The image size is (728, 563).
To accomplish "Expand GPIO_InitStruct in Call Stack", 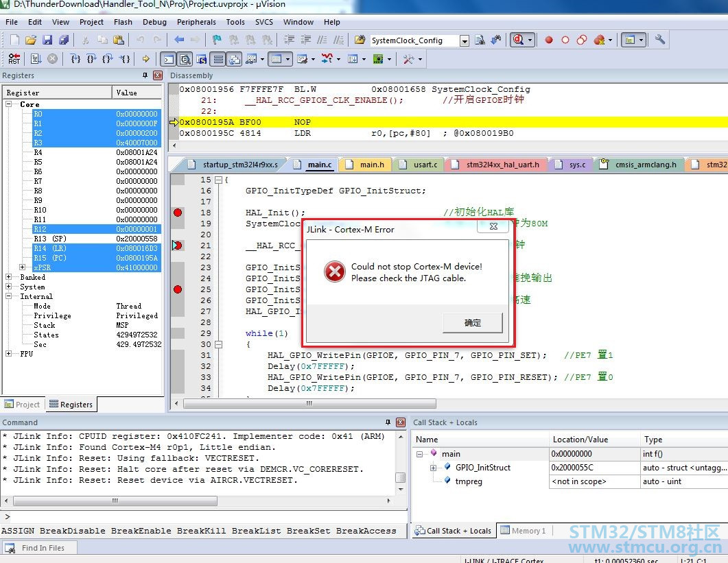I will point(433,468).
